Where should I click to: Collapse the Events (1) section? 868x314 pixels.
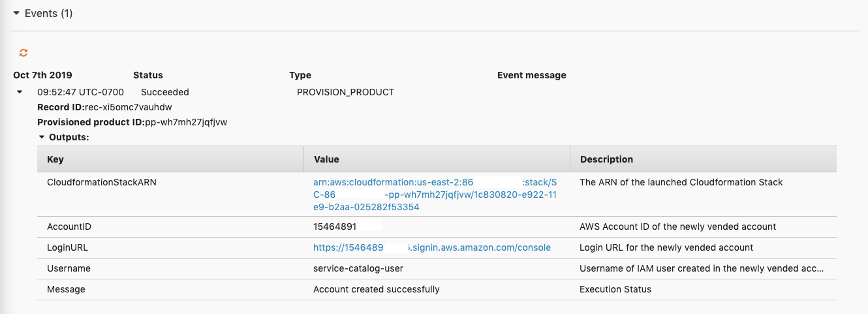(16, 13)
